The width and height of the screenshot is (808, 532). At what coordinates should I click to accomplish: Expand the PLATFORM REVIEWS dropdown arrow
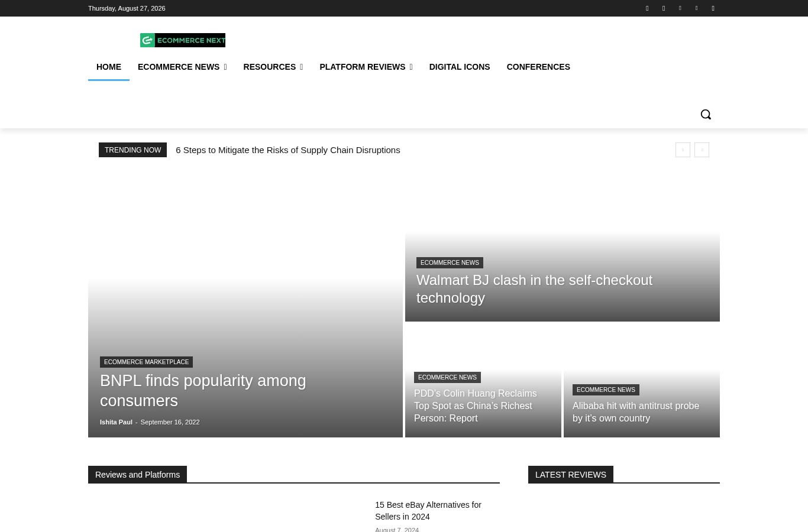[411, 67]
